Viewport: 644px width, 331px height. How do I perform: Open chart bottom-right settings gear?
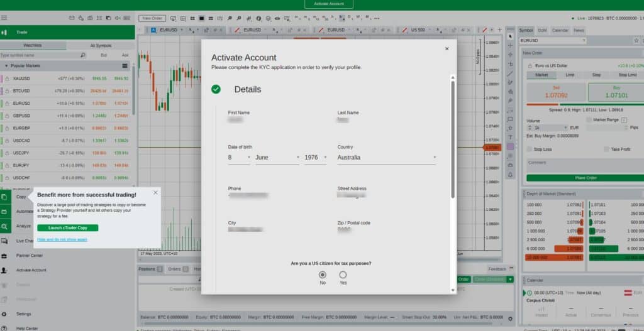pyautogui.click(x=510, y=318)
